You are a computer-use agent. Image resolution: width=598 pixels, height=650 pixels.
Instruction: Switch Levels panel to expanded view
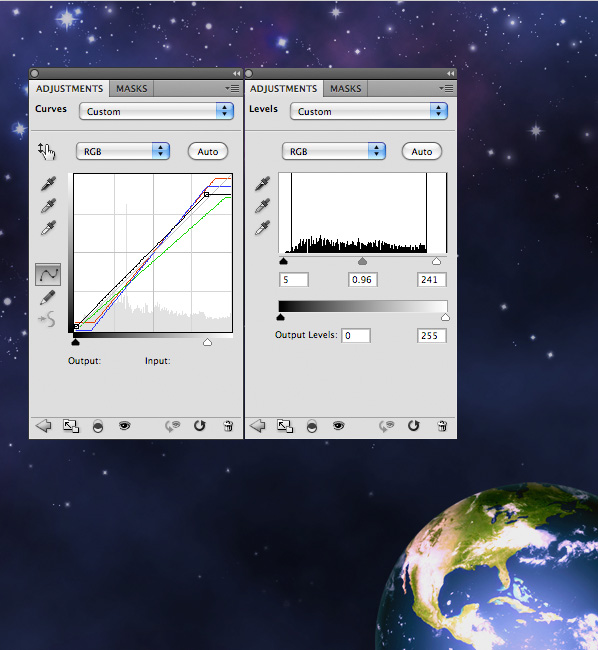[285, 426]
